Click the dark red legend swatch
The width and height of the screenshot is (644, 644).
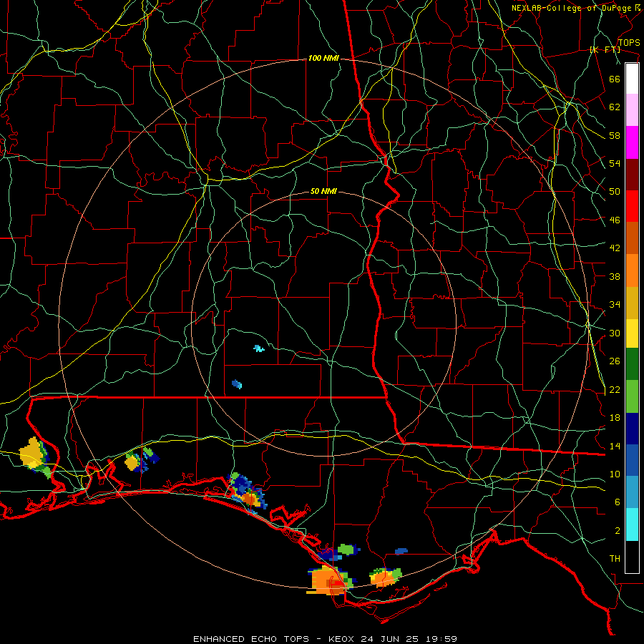[x=632, y=175]
